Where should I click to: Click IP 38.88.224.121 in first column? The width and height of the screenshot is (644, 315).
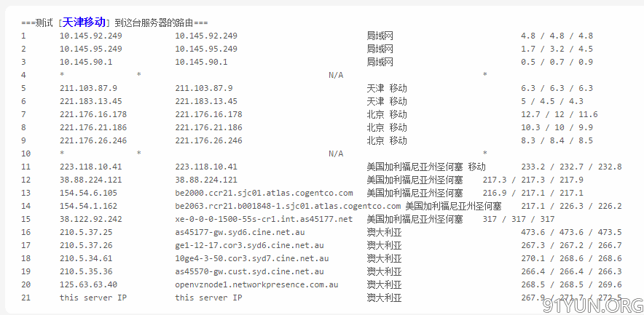coord(91,180)
